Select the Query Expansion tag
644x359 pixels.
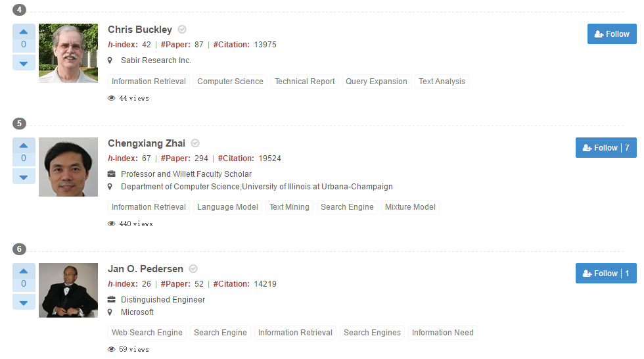377,82
